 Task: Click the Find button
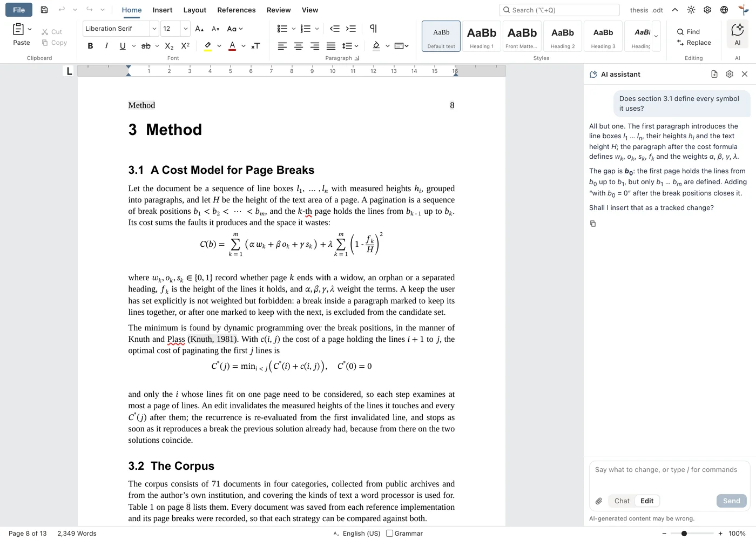tap(688, 32)
